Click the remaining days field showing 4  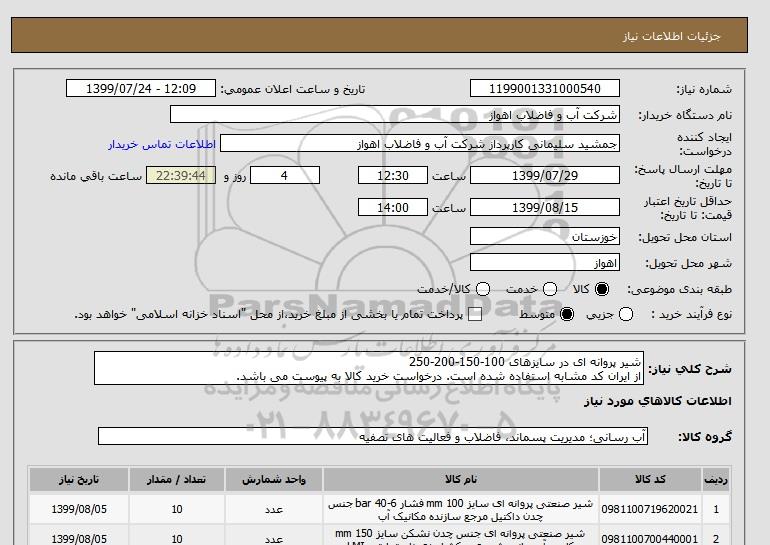coord(285,175)
